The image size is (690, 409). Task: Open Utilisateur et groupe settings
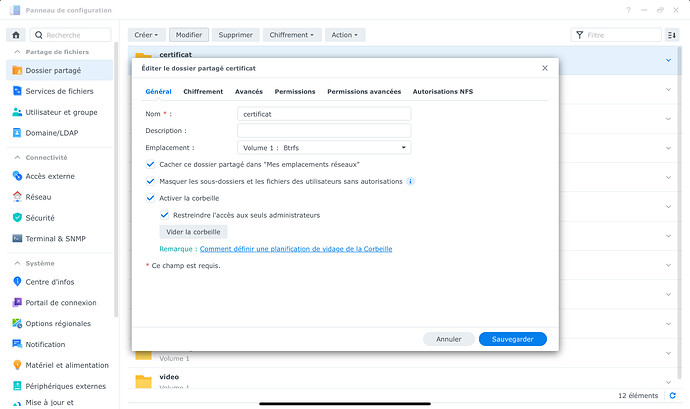coord(61,112)
